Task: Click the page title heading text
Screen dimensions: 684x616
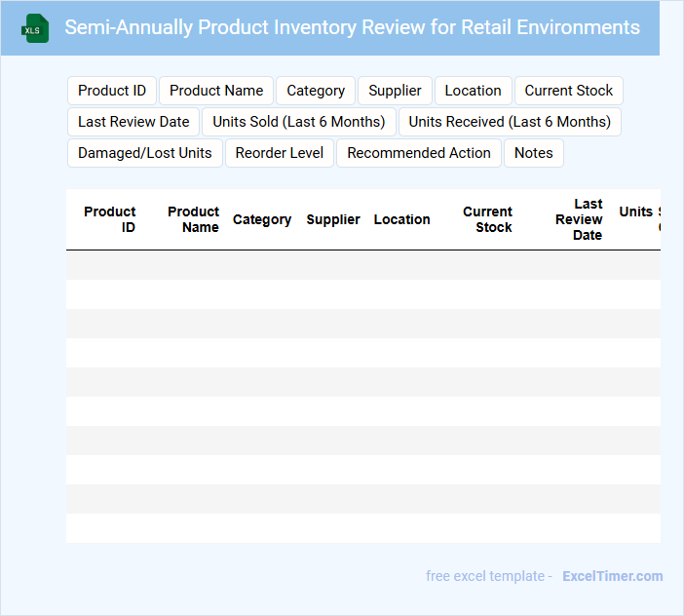Action: click(x=353, y=27)
